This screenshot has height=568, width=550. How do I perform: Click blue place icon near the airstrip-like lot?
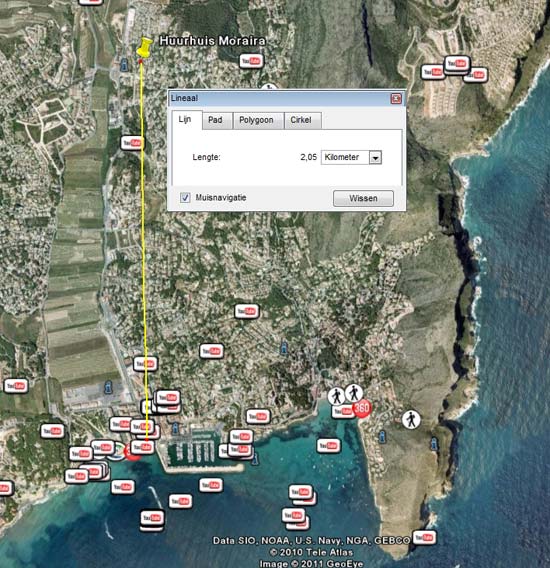(108, 387)
